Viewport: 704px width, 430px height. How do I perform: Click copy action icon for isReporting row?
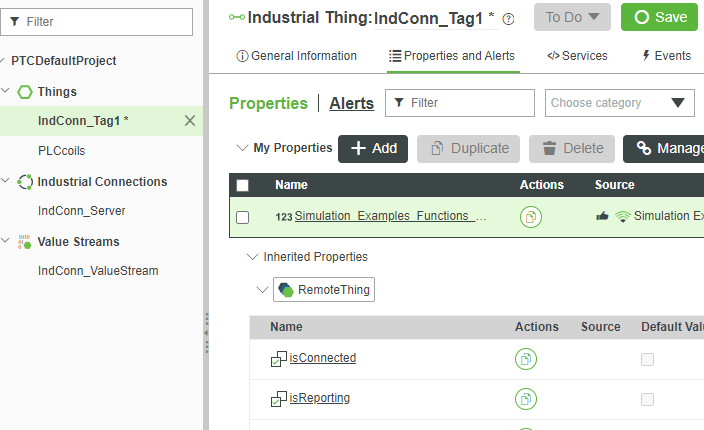(526, 398)
